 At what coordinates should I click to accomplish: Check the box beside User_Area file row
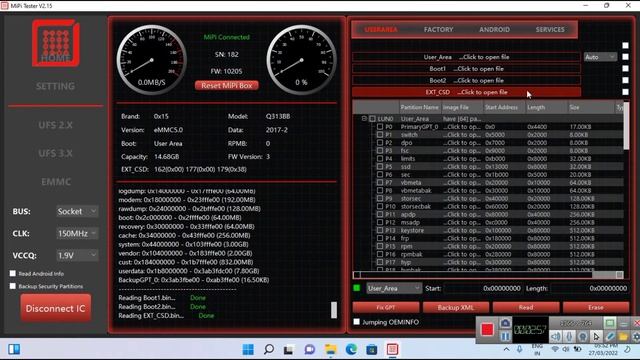click(x=625, y=57)
